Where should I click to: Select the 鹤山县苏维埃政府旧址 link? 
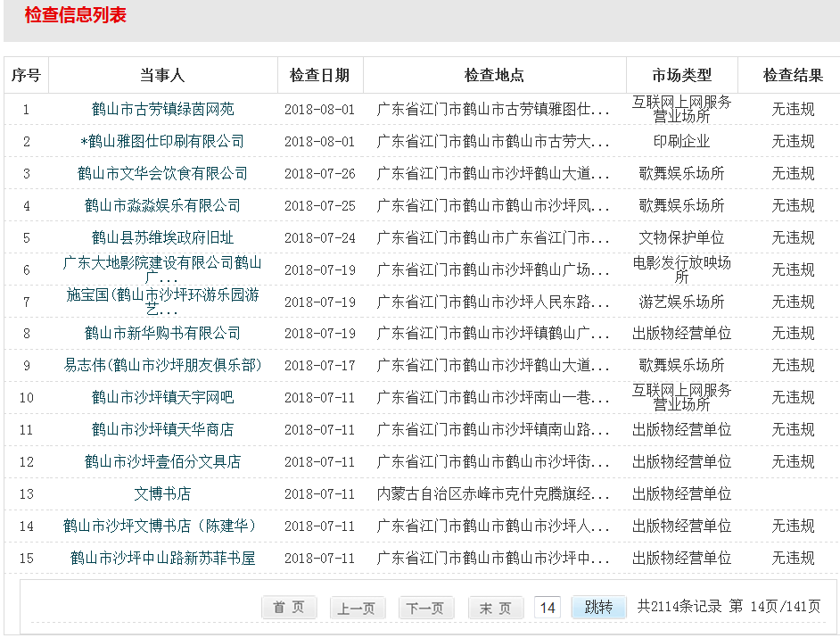coord(162,237)
